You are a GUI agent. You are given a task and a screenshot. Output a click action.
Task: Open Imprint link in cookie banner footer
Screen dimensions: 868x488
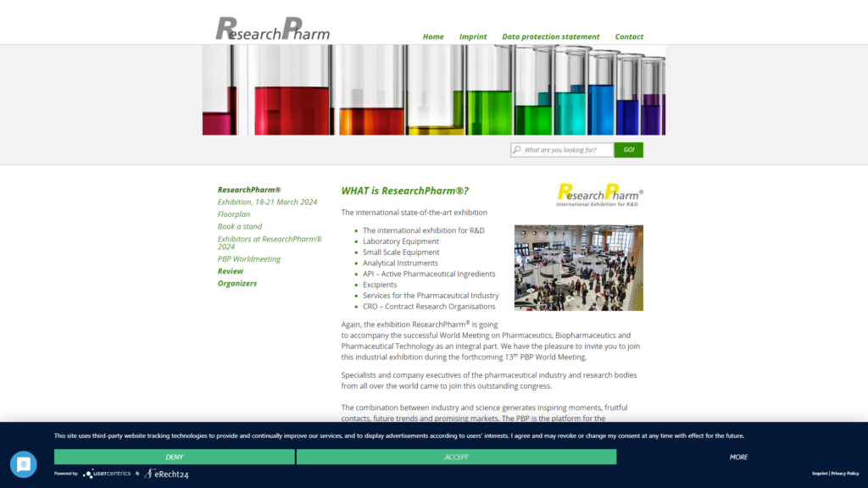pyautogui.click(x=820, y=474)
